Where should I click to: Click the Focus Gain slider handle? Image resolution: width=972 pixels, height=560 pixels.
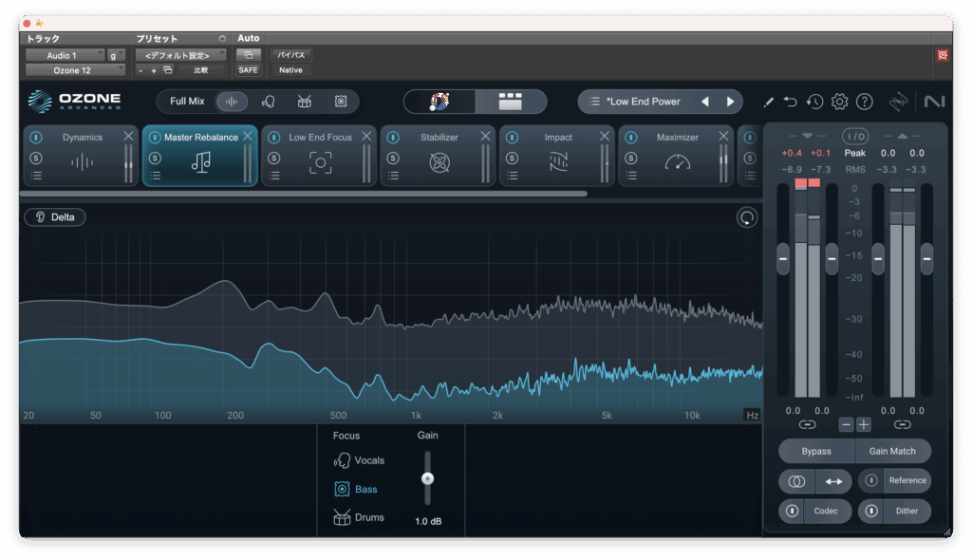(427, 479)
